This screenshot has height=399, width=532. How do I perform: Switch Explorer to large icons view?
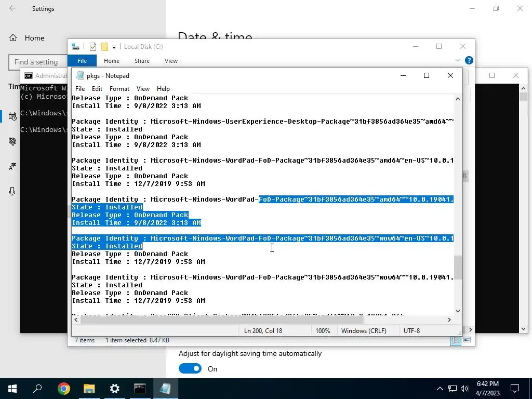[x=468, y=340]
